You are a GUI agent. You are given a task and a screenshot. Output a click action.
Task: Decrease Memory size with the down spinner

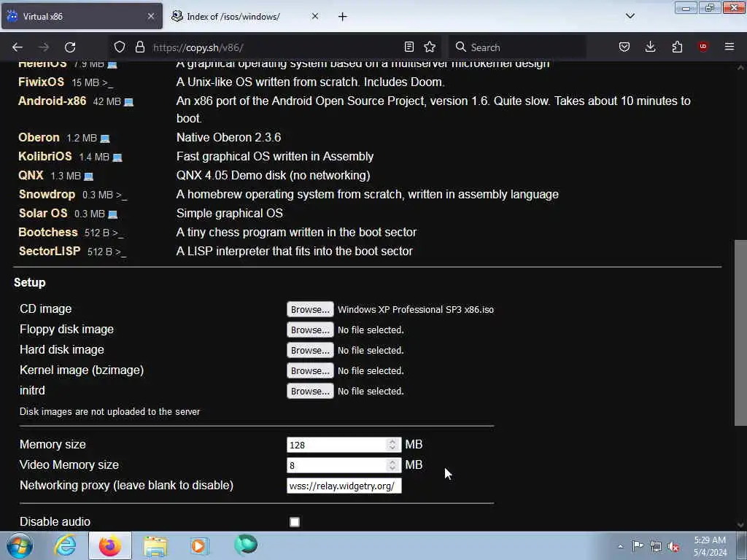pyautogui.click(x=392, y=448)
